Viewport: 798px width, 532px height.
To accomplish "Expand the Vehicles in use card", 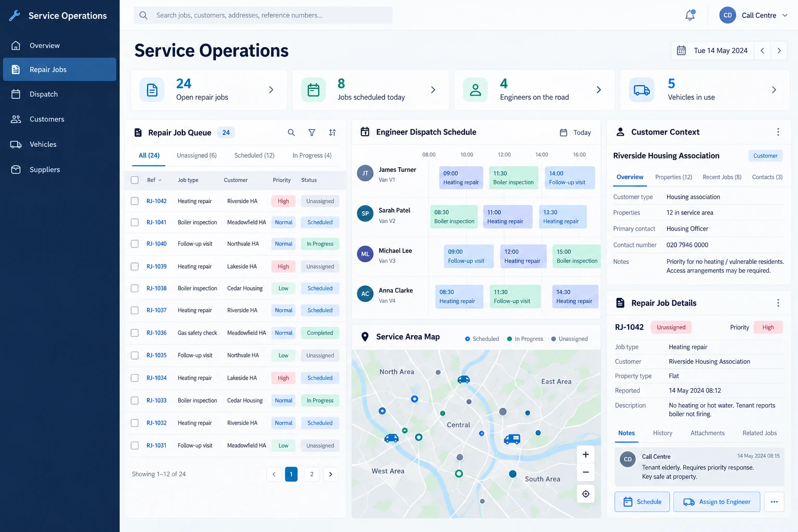I will point(774,90).
